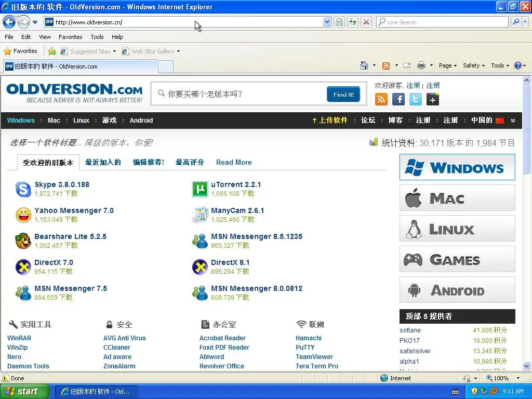Click the black plus share icon
The height and width of the screenshot is (399, 532).
point(433,99)
